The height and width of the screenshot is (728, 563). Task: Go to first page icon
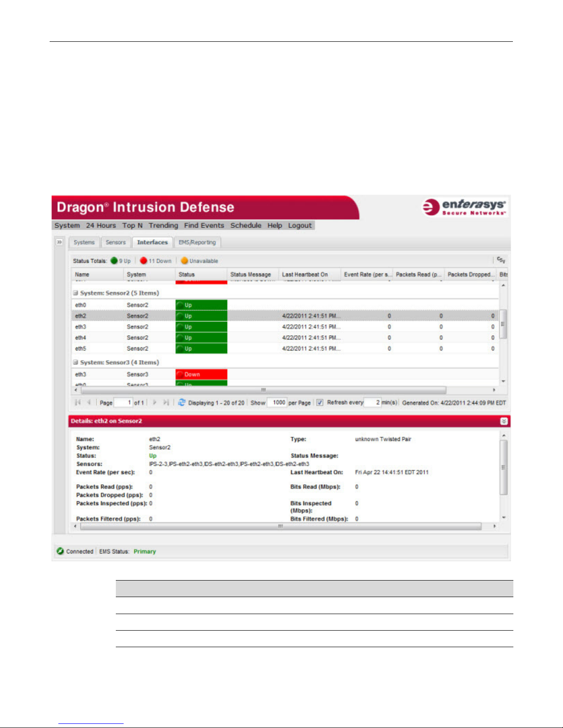pyautogui.click(x=78, y=402)
